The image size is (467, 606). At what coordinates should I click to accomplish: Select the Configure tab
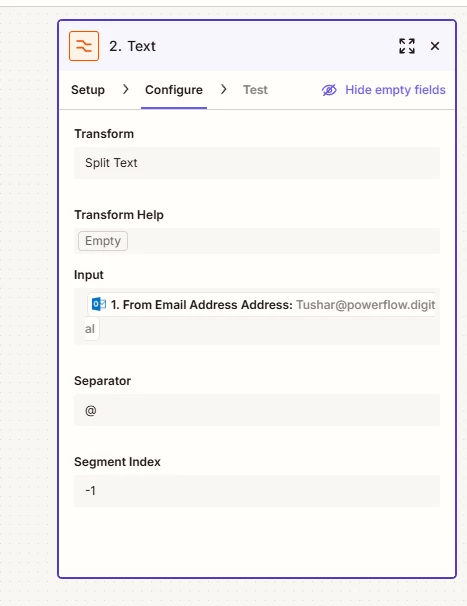pos(174,90)
